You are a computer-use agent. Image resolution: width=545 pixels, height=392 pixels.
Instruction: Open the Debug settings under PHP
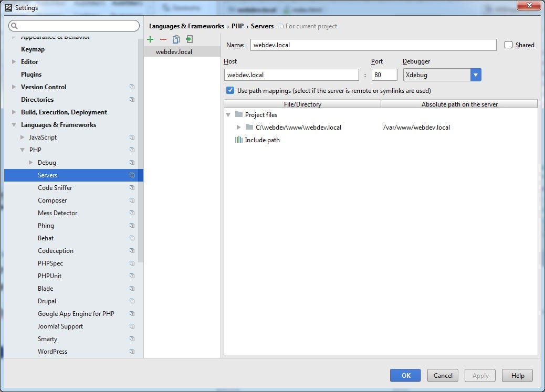pyautogui.click(x=46, y=162)
